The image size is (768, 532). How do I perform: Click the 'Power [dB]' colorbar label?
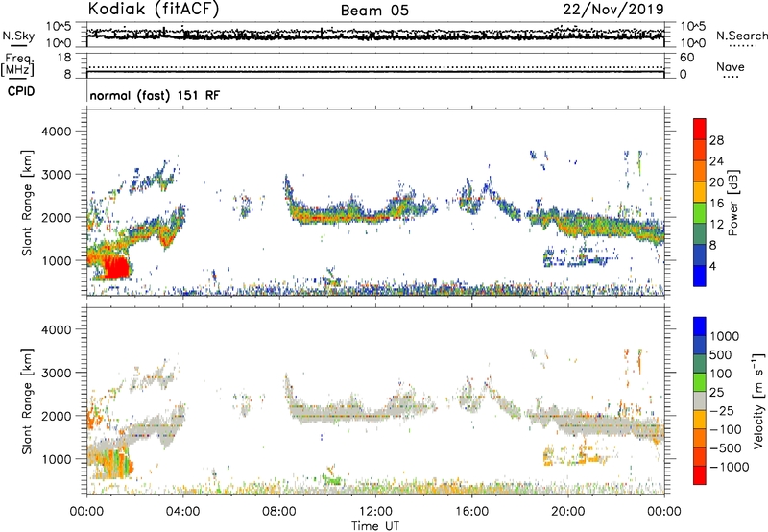733,203
